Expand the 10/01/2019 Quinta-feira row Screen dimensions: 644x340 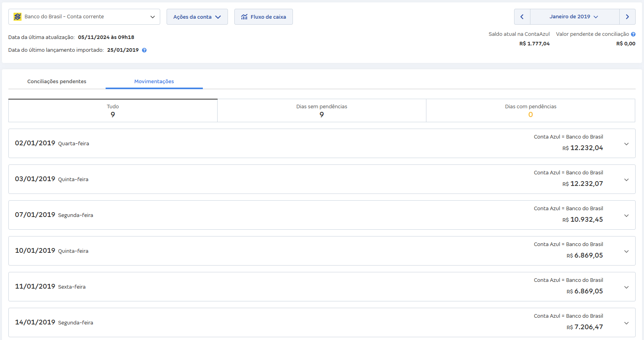point(626,251)
